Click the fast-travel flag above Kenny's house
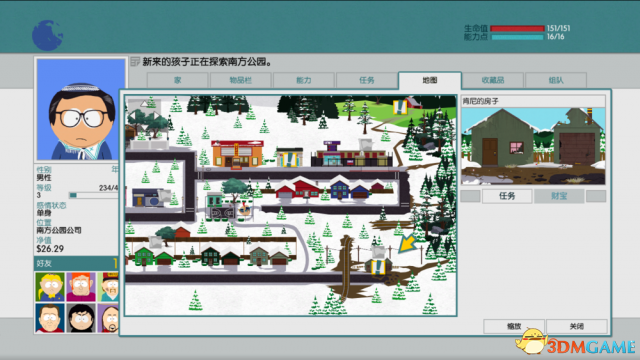Image resolution: width=640 pixels, height=360 pixels. [378, 251]
